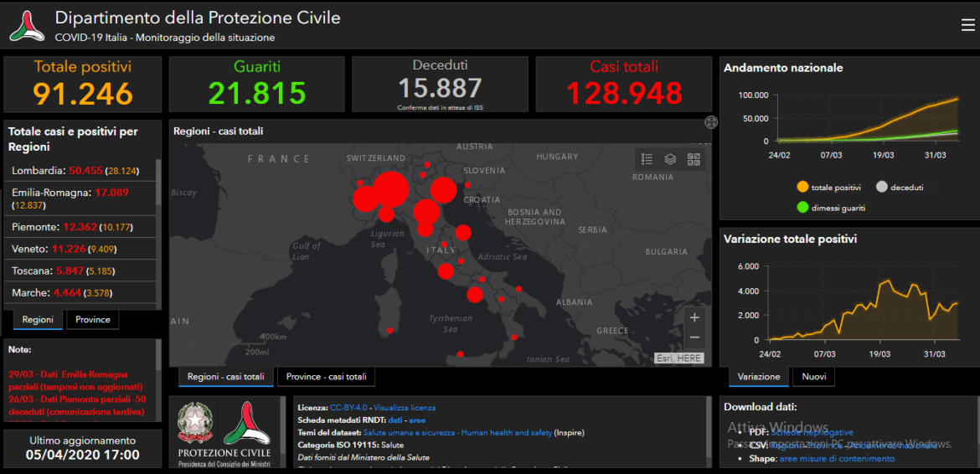Click the Download dati heading
Screen dimensions: 980x474
pyautogui.click(x=760, y=407)
